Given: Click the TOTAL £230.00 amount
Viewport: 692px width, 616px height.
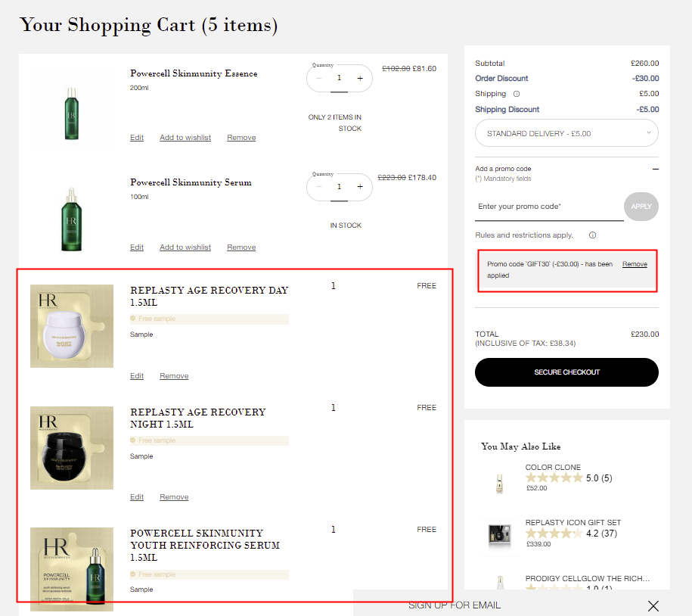Looking at the screenshot, I should click(645, 334).
